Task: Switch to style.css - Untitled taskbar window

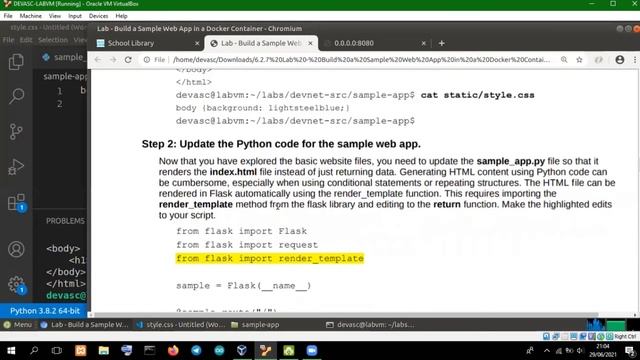Action: tap(180, 325)
